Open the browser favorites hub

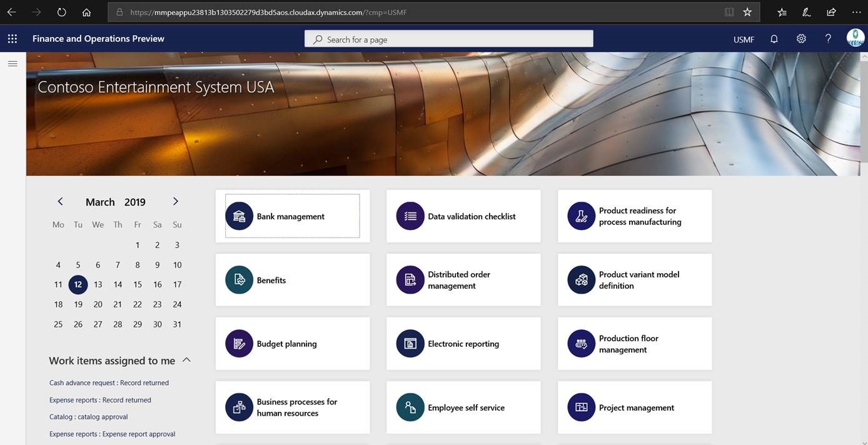(782, 12)
